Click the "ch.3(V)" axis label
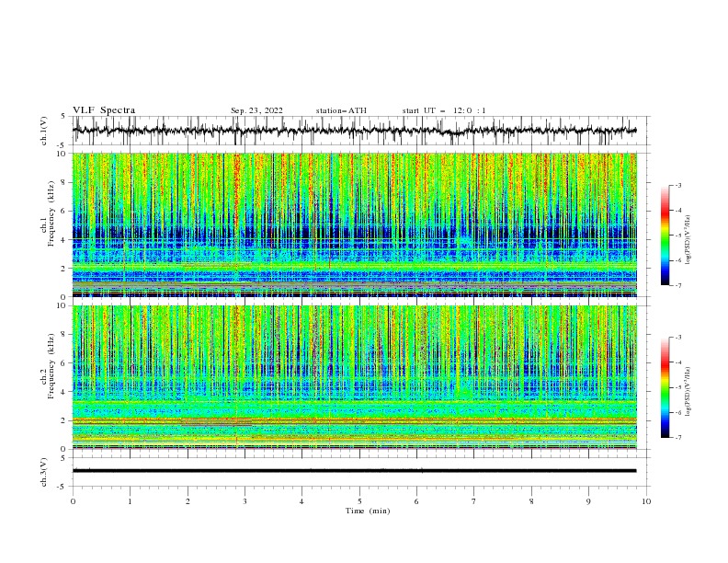This screenshot has height=563, width=728. tap(44, 472)
